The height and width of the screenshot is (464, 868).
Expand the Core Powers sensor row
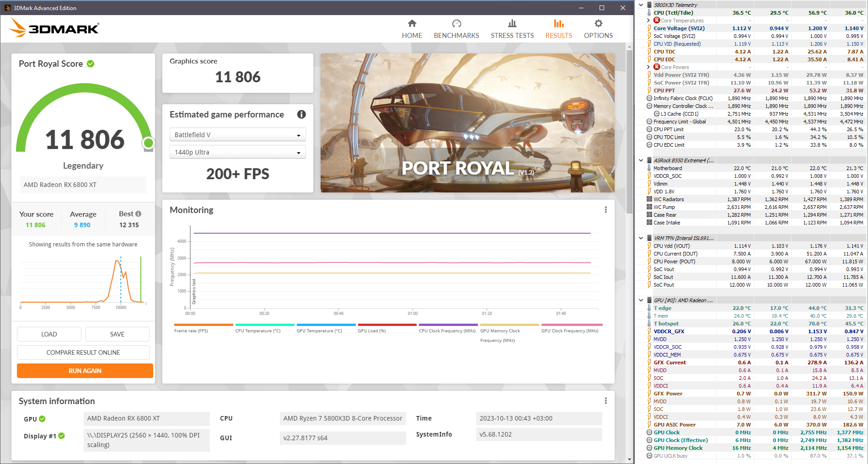click(x=648, y=67)
